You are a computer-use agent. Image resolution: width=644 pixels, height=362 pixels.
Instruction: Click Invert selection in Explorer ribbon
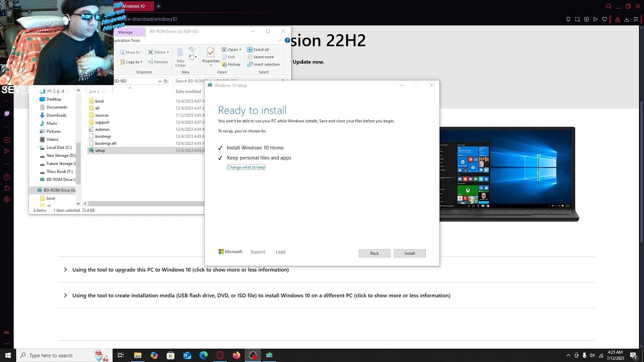[263, 64]
